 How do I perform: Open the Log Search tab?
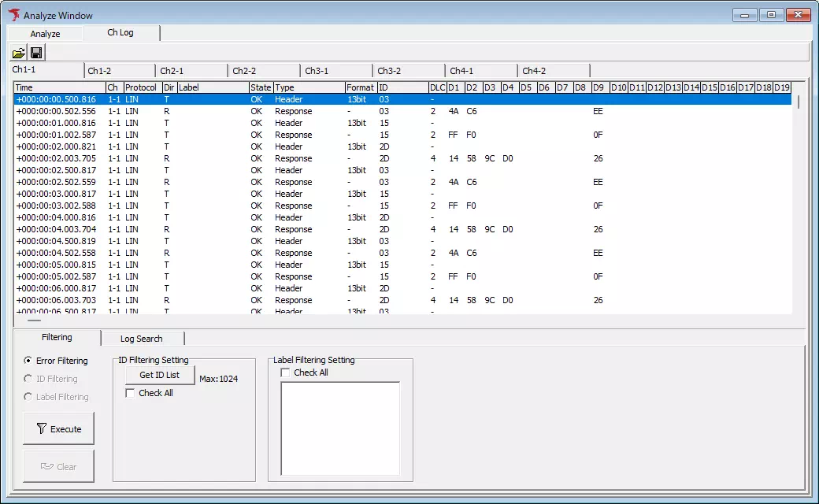point(143,338)
